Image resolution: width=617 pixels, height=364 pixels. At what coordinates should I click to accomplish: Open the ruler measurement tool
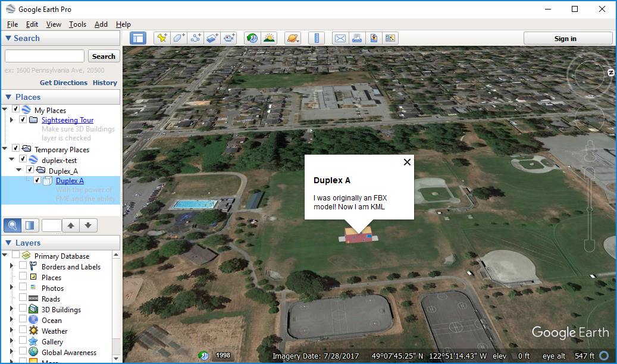(317, 38)
